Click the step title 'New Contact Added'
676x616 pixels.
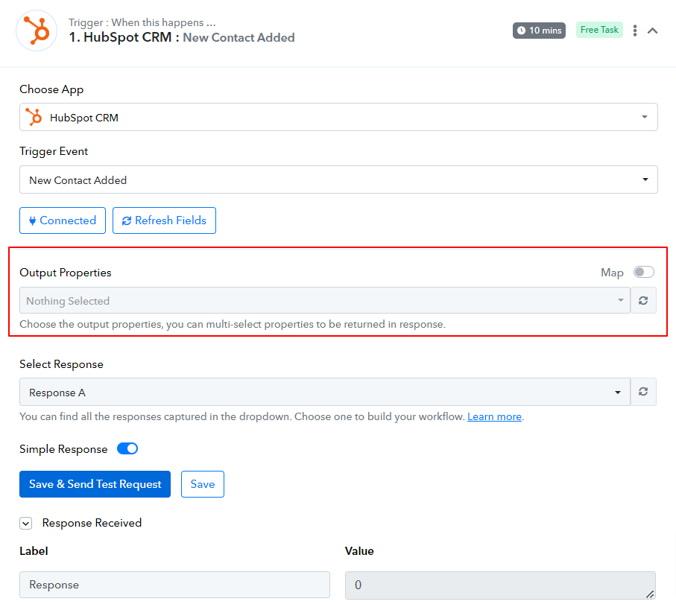pyautogui.click(x=239, y=37)
